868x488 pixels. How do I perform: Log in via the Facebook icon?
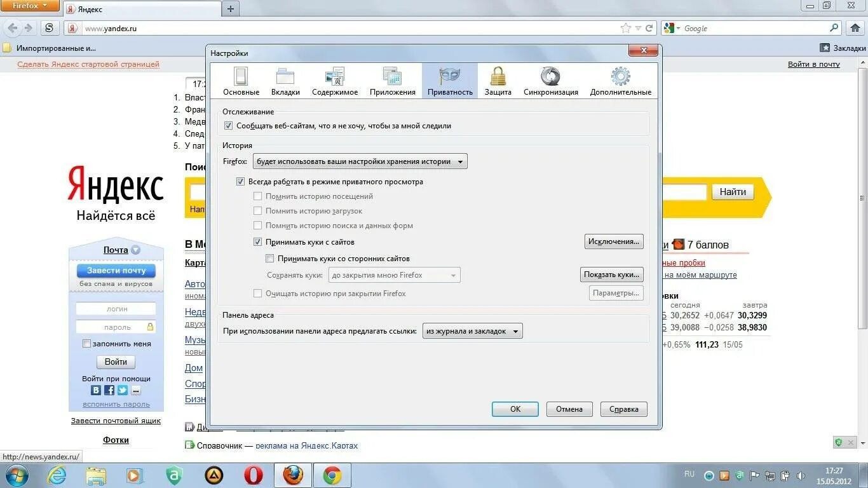tap(109, 390)
